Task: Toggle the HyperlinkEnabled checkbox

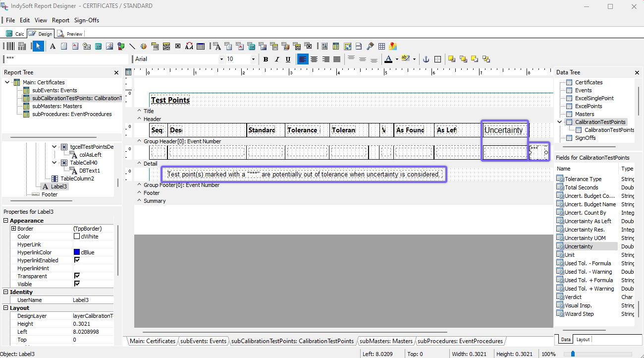Action: tap(77, 260)
